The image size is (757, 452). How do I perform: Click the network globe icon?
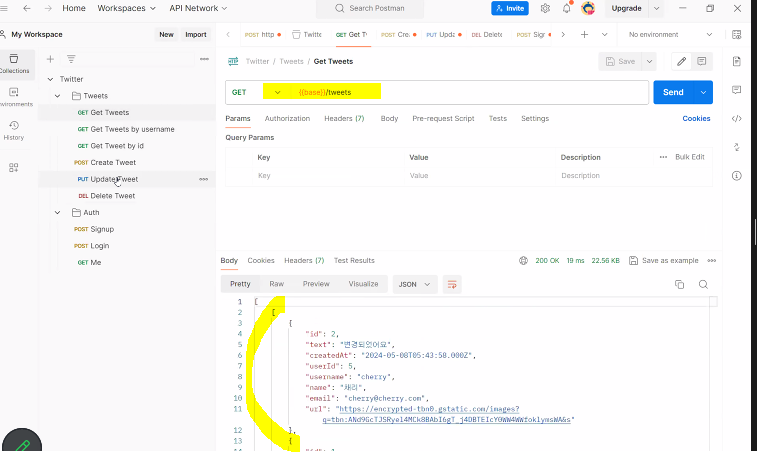coord(523,261)
